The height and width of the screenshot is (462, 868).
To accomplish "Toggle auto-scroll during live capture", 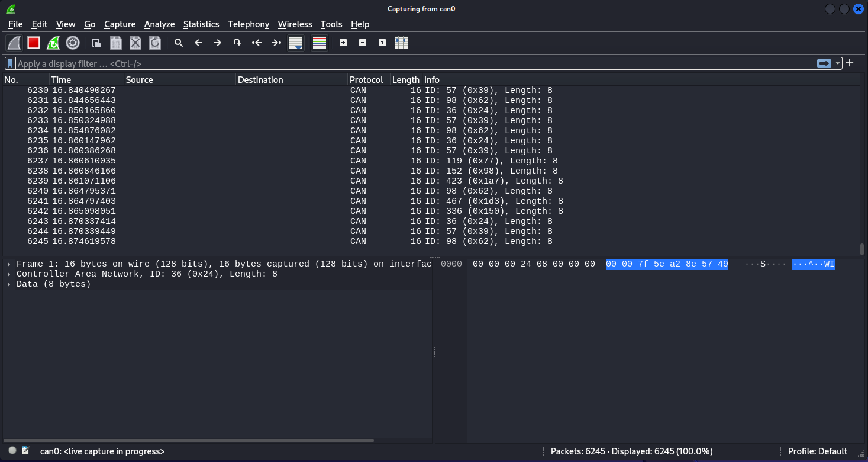I will [x=296, y=43].
